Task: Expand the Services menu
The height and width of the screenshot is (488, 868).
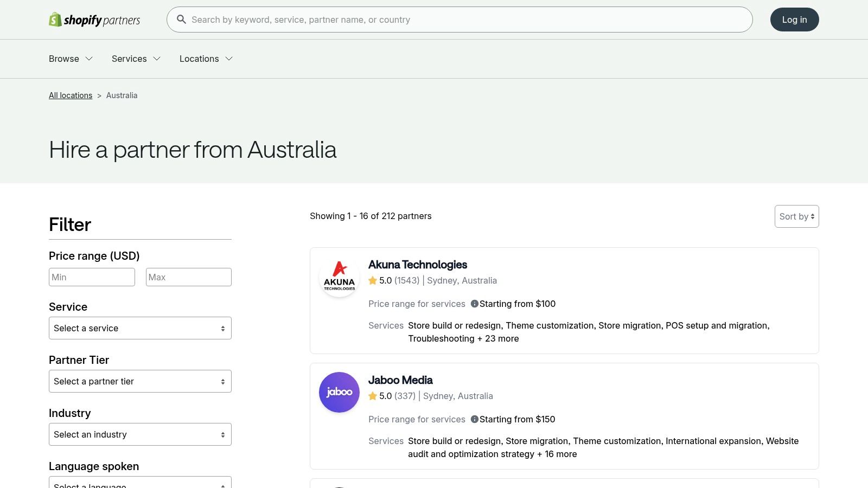Action: point(136,59)
